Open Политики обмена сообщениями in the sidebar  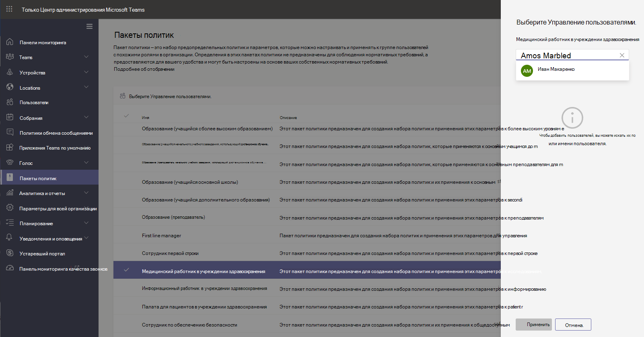click(x=56, y=133)
